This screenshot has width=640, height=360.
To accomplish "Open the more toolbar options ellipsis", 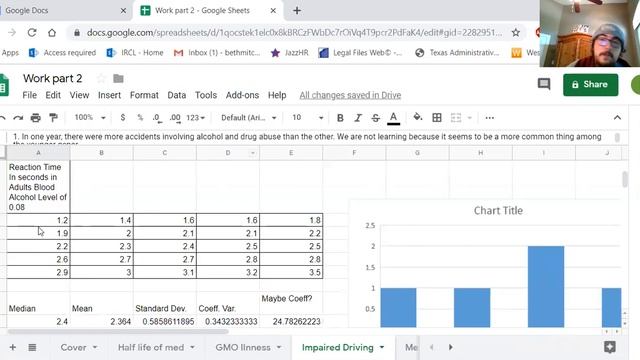I will tap(489, 118).
